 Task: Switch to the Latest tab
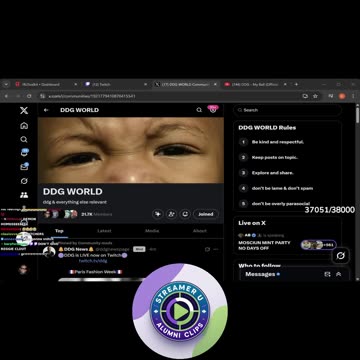[x=104, y=231]
